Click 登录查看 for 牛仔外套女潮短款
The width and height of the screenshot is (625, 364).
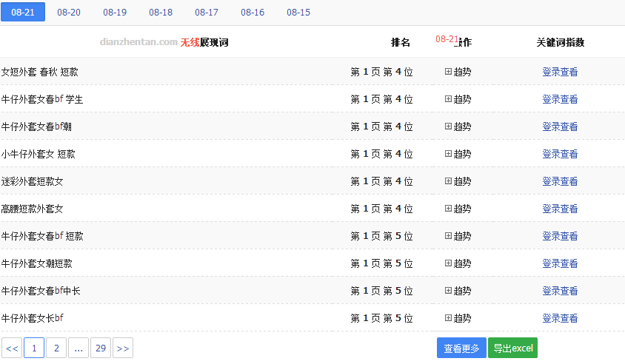[x=560, y=263]
